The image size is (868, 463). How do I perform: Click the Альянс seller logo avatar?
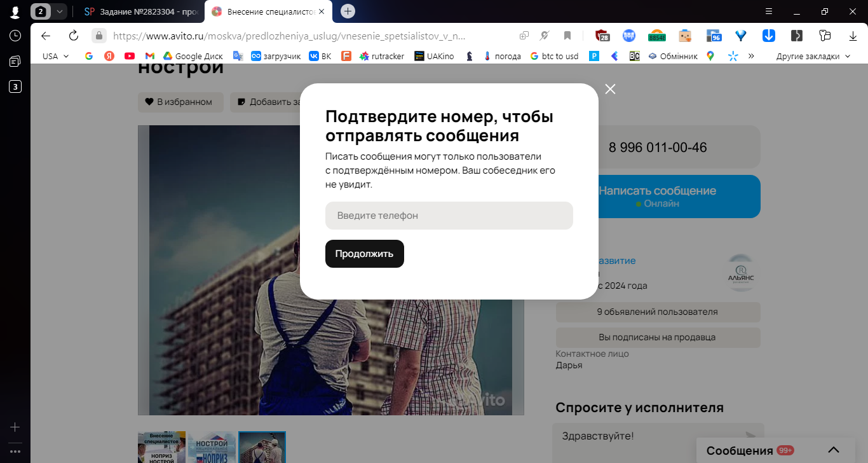(741, 273)
